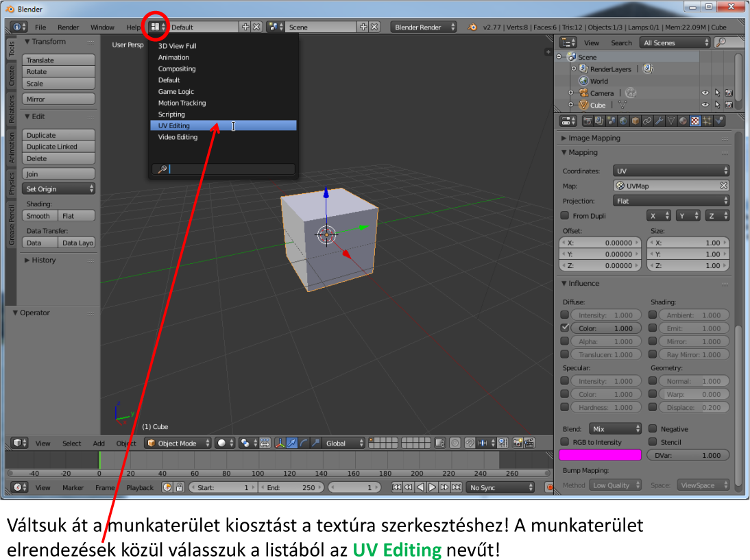
Task: Click the translate manipulator arrow icon
Action: [x=292, y=443]
